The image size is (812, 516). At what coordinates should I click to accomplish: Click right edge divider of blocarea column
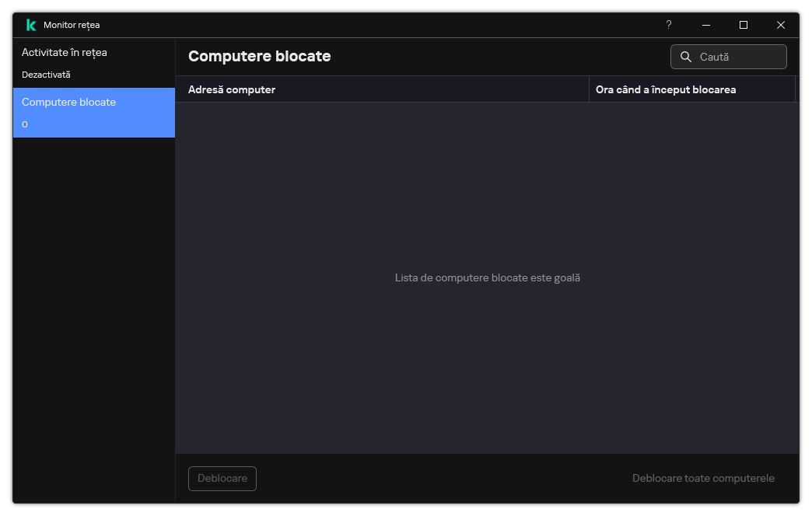click(796, 89)
